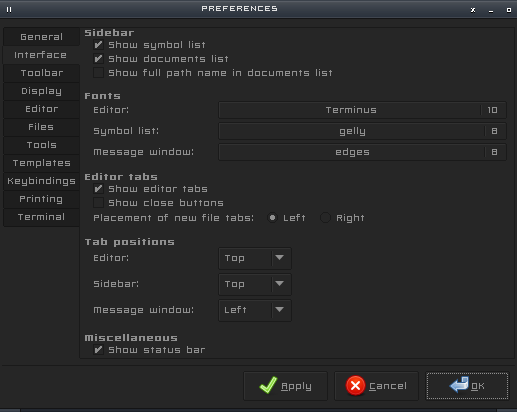Viewport: 517px width, 412px height.
Task: Open the Files tab
Action: point(41,127)
